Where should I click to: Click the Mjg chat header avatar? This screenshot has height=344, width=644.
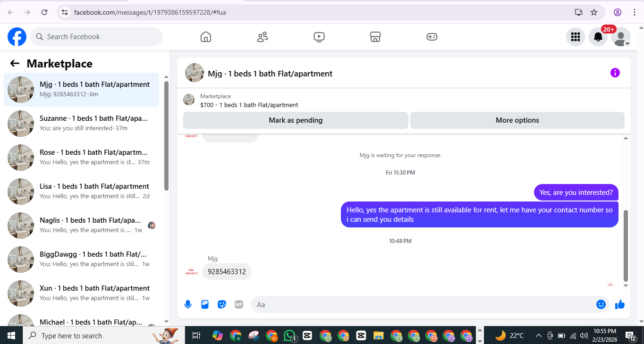[x=195, y=73]
